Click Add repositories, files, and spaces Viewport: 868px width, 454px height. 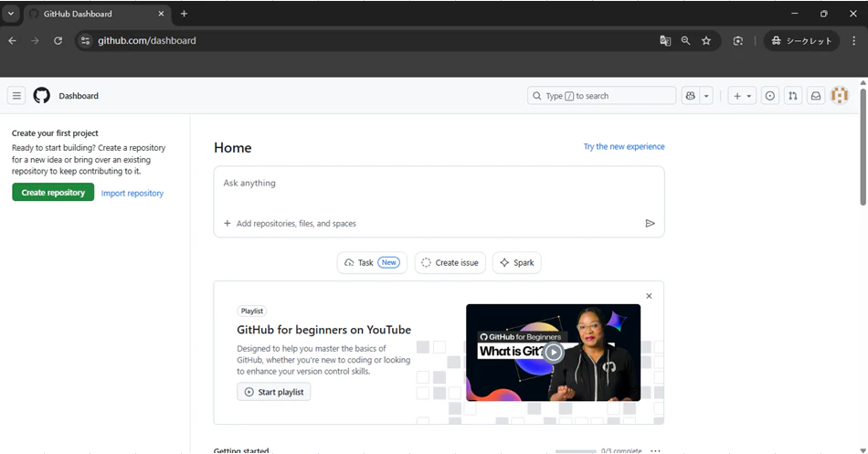[290, 224]
